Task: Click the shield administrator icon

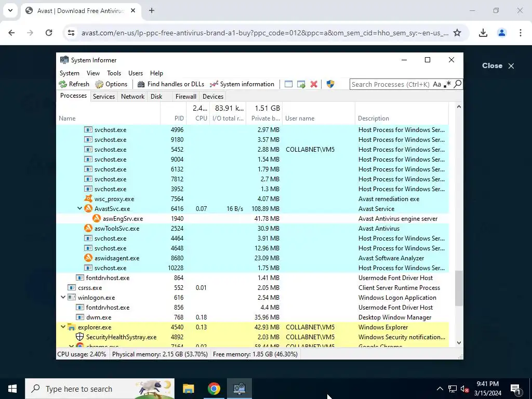Action: [x=330, y=84]
